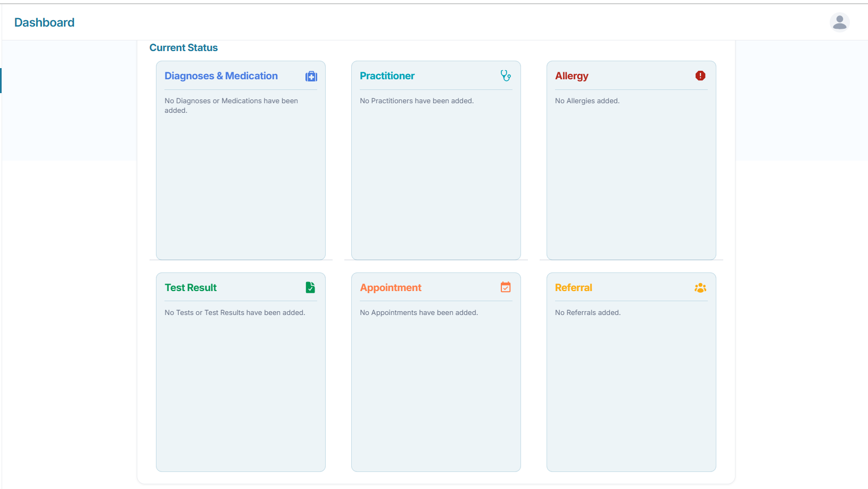
Task: Open the user profile avatar menu
Action: pyautogui.click(x=839, y=22)
